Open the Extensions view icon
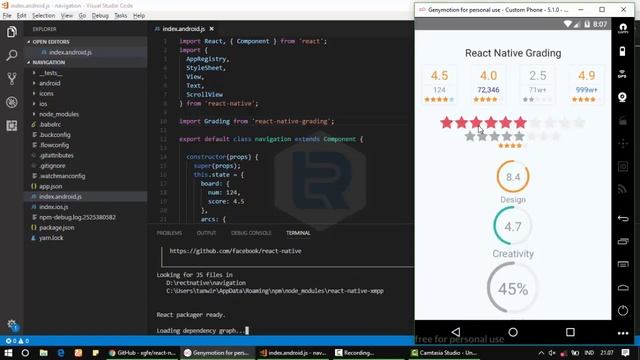The height and width of the screenshot is (360, 640). [x=11, y=125]
